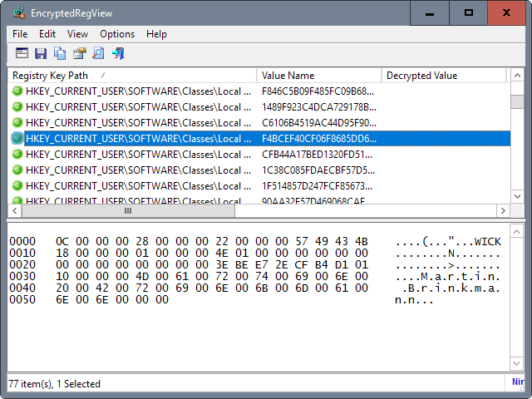Screen dimensions: 532x399
Task: Click green icon of 1C38C085FDAECBF57D5 row
Action: click(17, 170)
